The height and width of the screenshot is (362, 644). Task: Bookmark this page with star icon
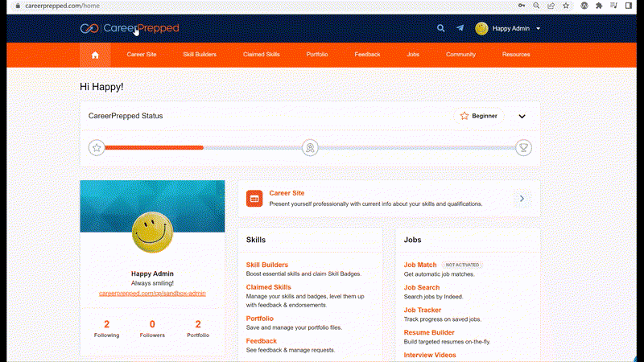566,6
